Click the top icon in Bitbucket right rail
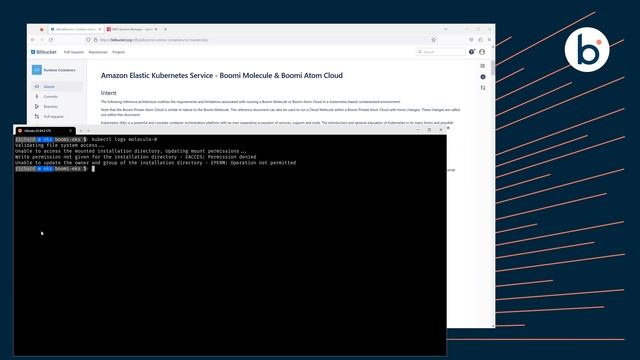 (x=483, y=66)
